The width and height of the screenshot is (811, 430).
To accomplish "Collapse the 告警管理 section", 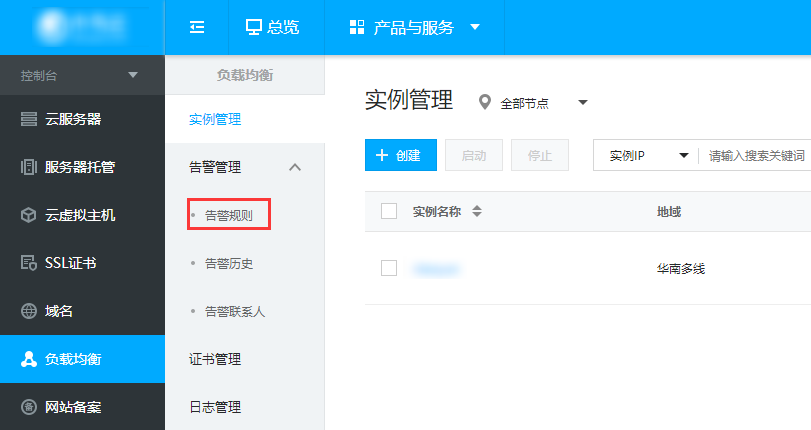I will (294, 167).
